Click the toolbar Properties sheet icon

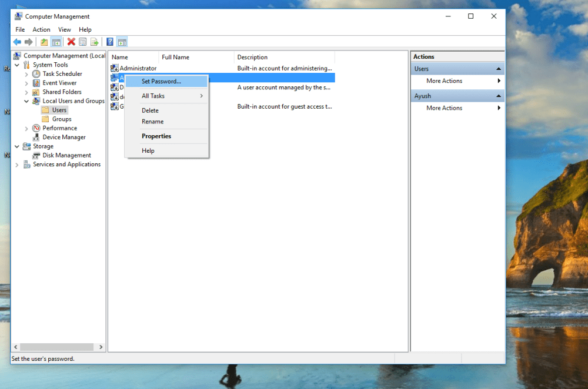point(83,42)
